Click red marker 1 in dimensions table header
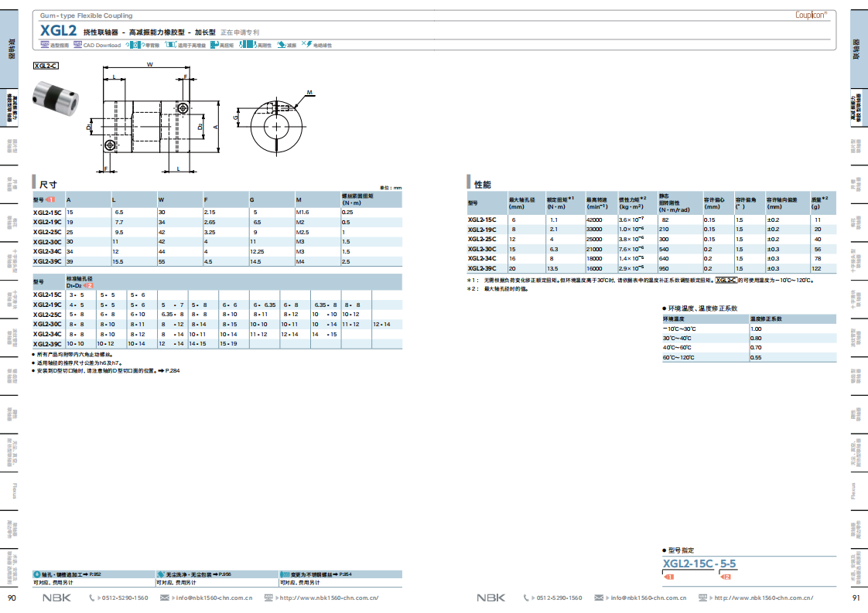The width and height of the screenshot is (868, 613). click(50, 199)
